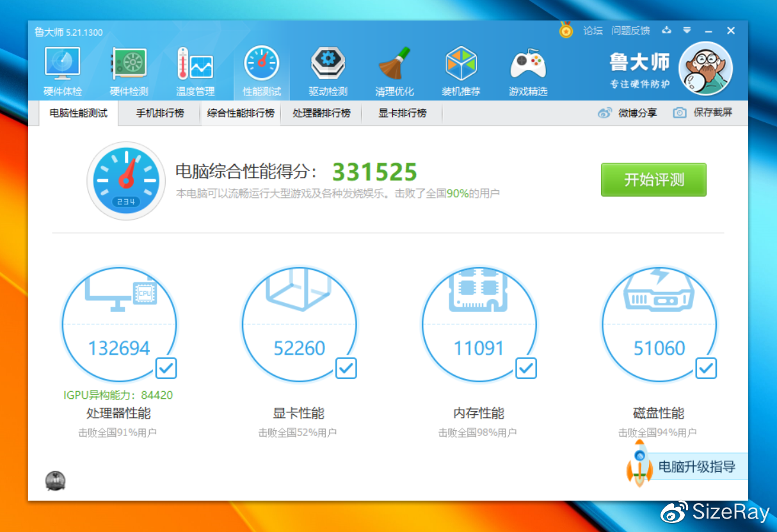Click the 击败全国52%用户 text
The width and height of the screenshot is (777, 532).
coord(298,433)
